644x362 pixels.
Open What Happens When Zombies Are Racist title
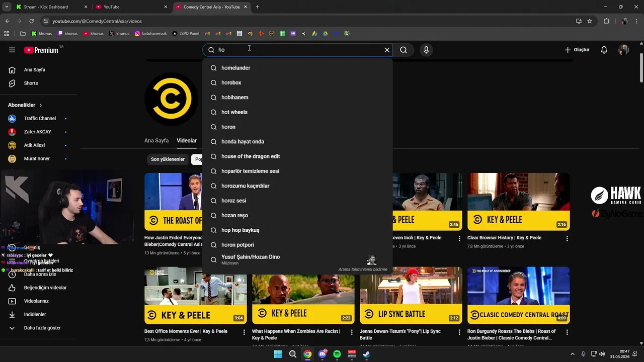coord(296,334)
